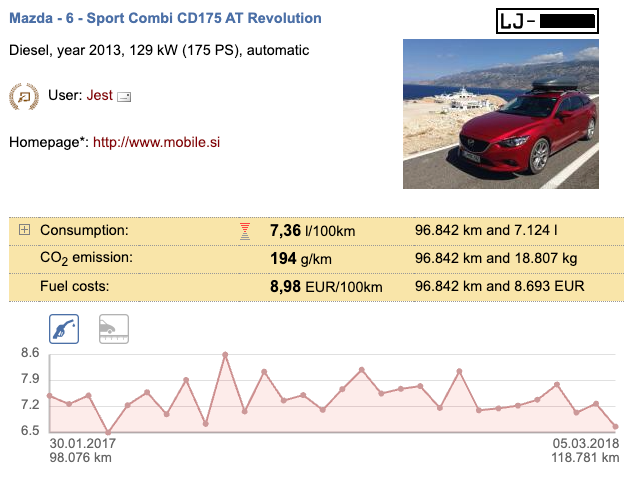
Task: Select '96.842 km and 18.807 kg' text
Action: (496, 258)
